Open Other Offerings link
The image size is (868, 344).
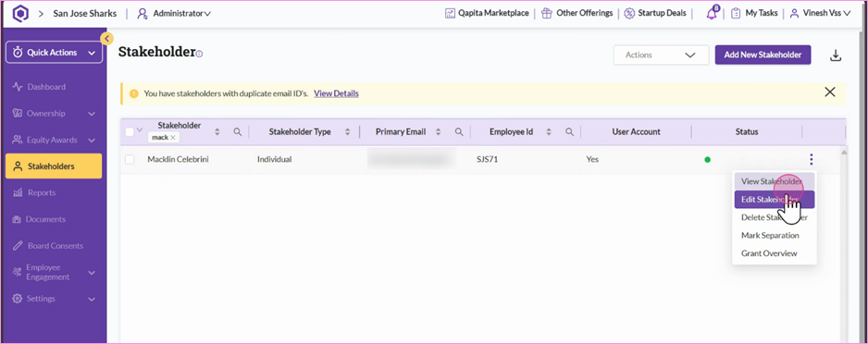pos(585,13)
